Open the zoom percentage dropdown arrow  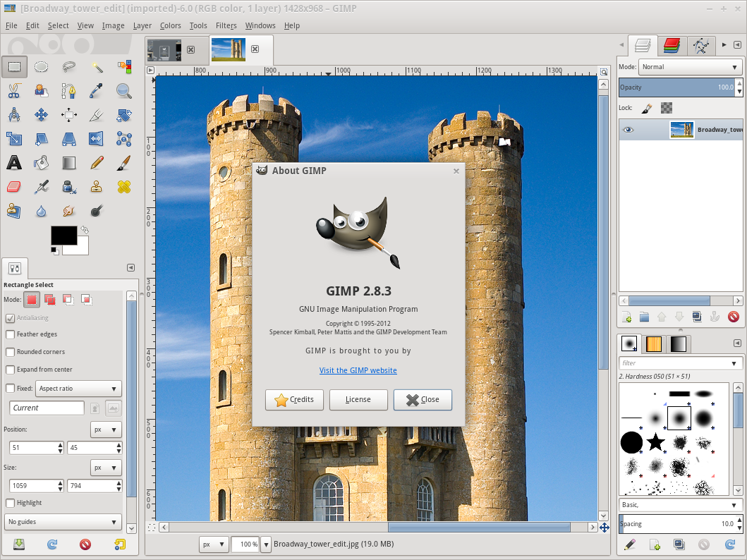(x=266, y=544)
